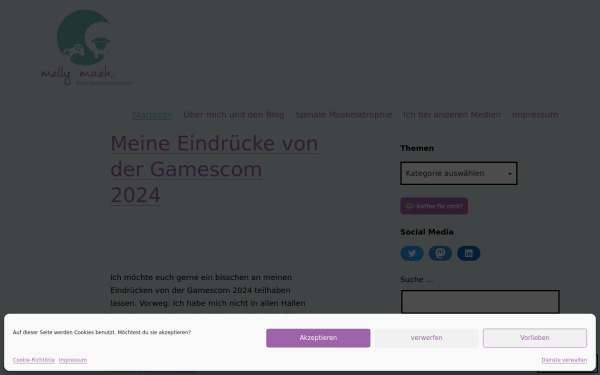Click the cookie notice question text
The width and height of the screenshot is (600, 375).
(102, 333)
